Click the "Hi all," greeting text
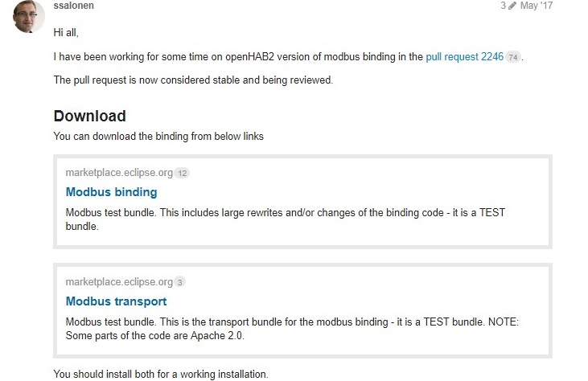The height and width of the screenshot is (381, 588). pyautogui.click(x=66, y=33)
